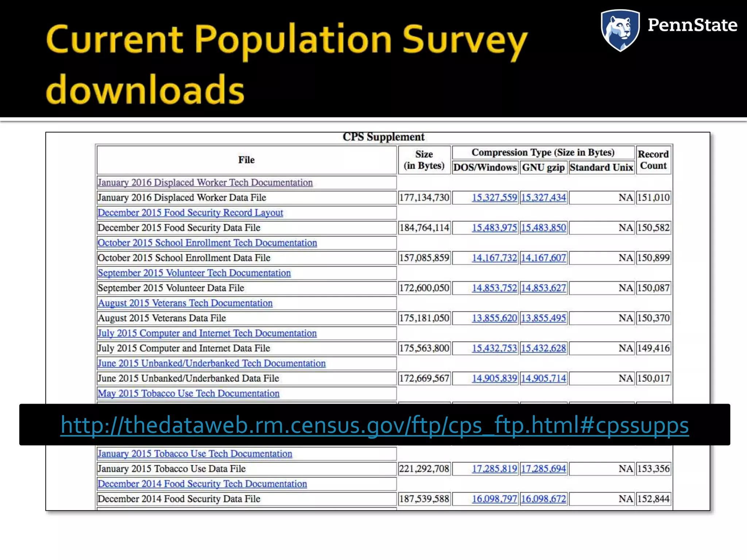Click the CPS Supplement table title
Viewport: 747px width, 560px height.
[383, 137]
